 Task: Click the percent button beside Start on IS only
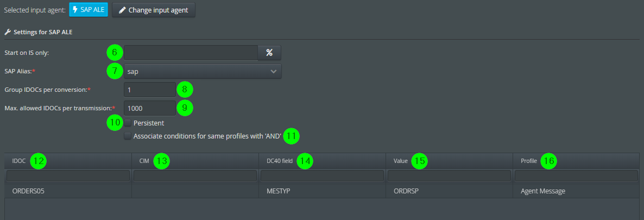[269, 52]
